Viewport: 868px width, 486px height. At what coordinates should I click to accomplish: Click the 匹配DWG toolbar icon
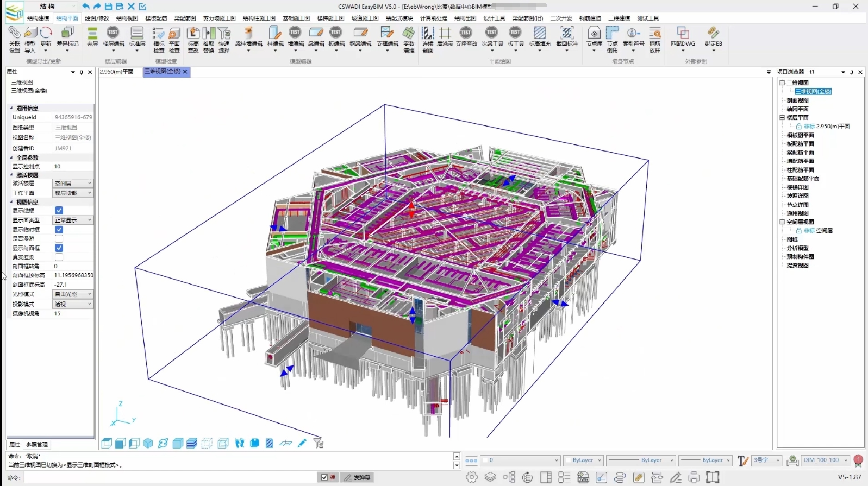[683, 34]
